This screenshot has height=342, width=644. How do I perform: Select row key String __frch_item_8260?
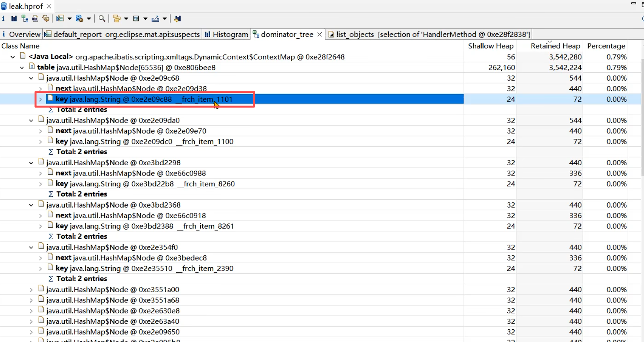[320, 184]
